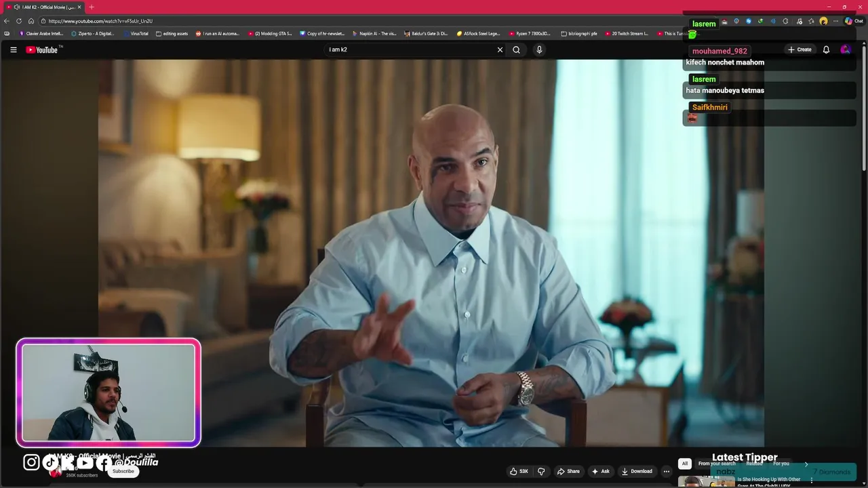Open the 'editing assets' bookmark folder

click(172, 33)
